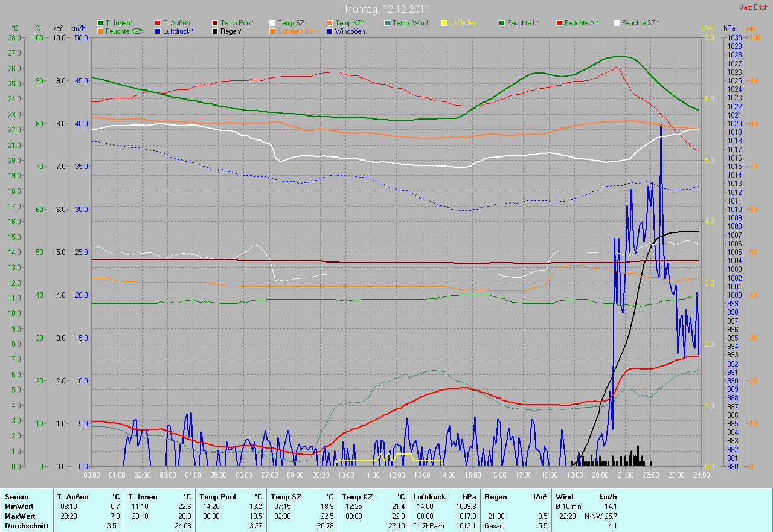
Task: Click the blue Luftdruck legend square
Action: pos(158,31)
